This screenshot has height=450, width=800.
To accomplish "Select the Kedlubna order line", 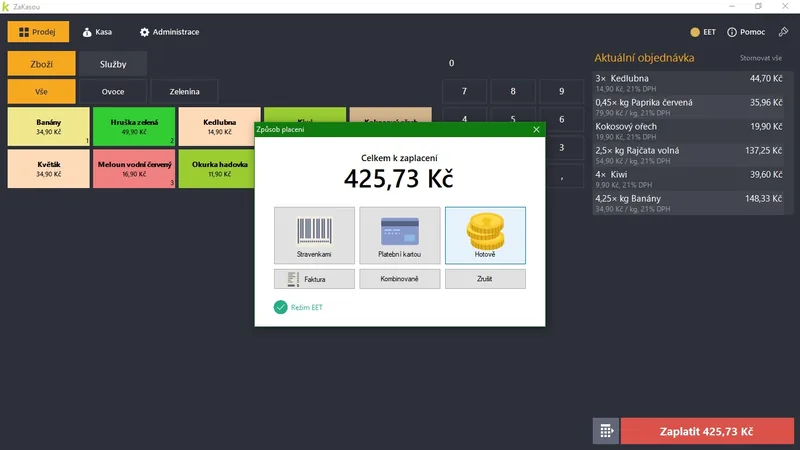I will coord(689,83).
